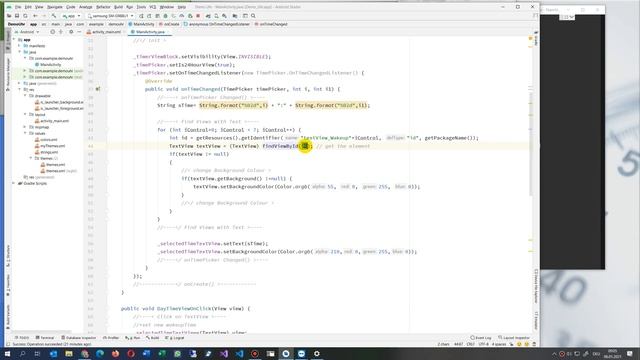Click the Firefox icon in the taskbar

116,353
